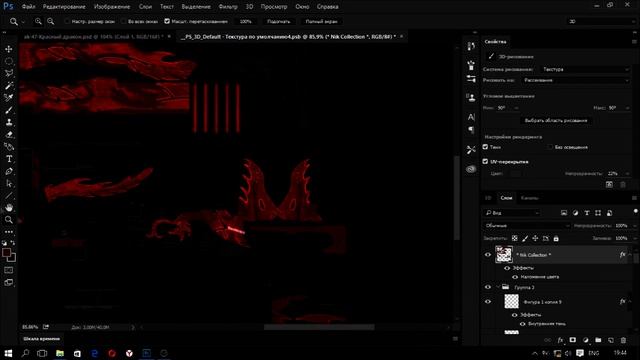
Task: Open the Clone Source stamp panel icon
Action: pos(471,98)
